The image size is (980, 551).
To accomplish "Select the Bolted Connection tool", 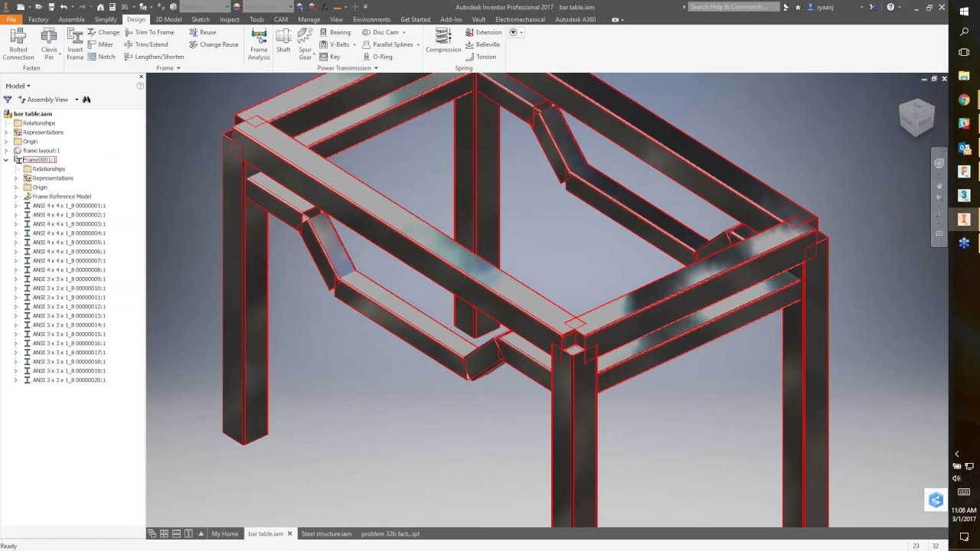I will click(x=18, y=44).
